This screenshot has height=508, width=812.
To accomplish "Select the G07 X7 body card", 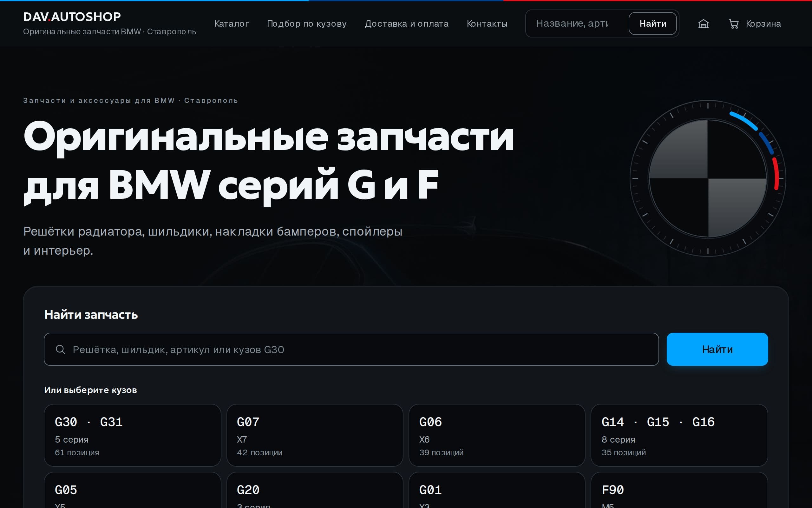I will coord(315,435).
